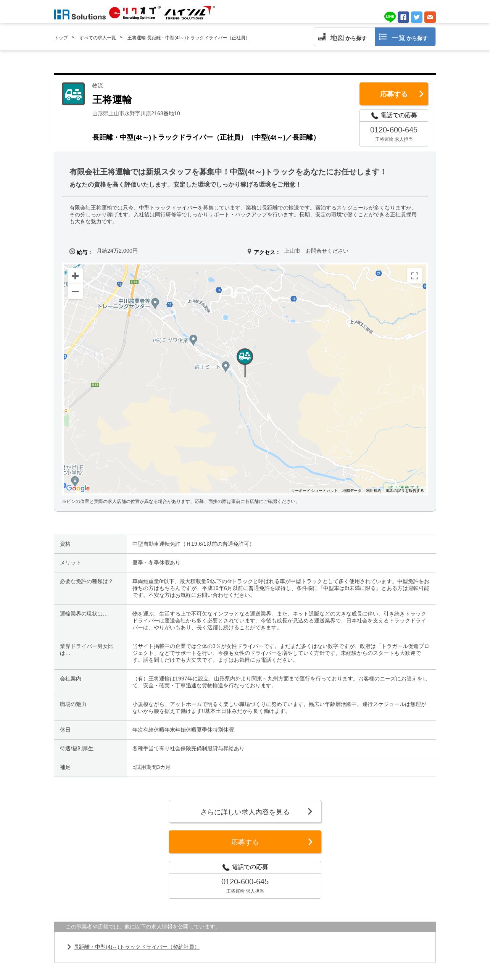
Task: Click the E13 highway badge near map top
Action: point(134,282)
